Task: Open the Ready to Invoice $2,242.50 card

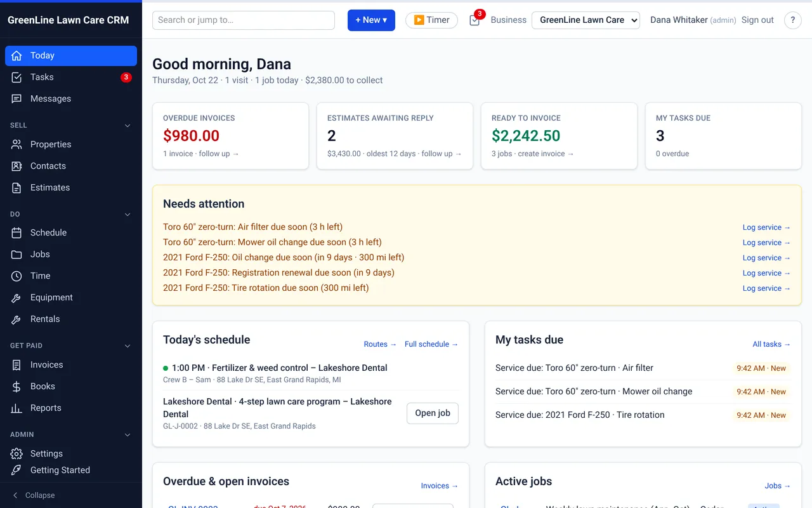Action: 559,136
